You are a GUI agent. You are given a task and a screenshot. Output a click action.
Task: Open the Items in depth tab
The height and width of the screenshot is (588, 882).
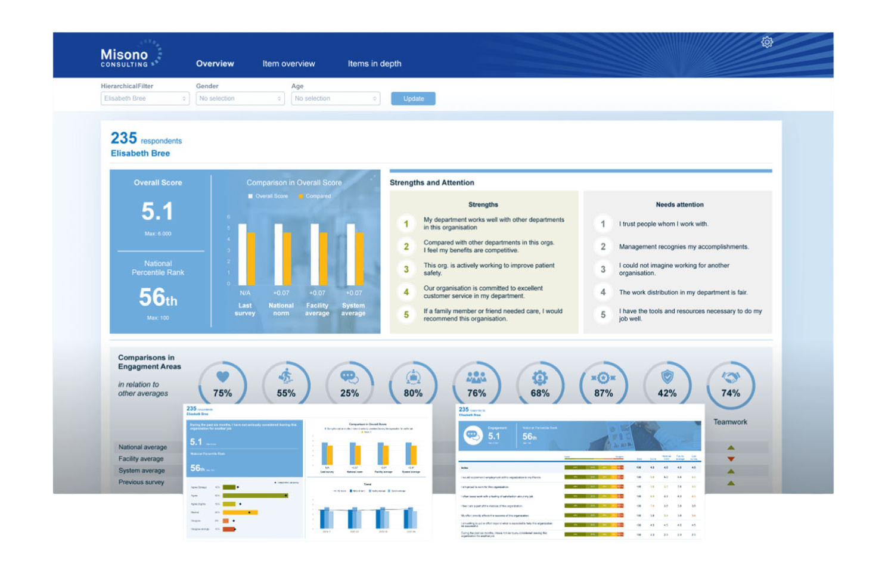click(375, 64)
